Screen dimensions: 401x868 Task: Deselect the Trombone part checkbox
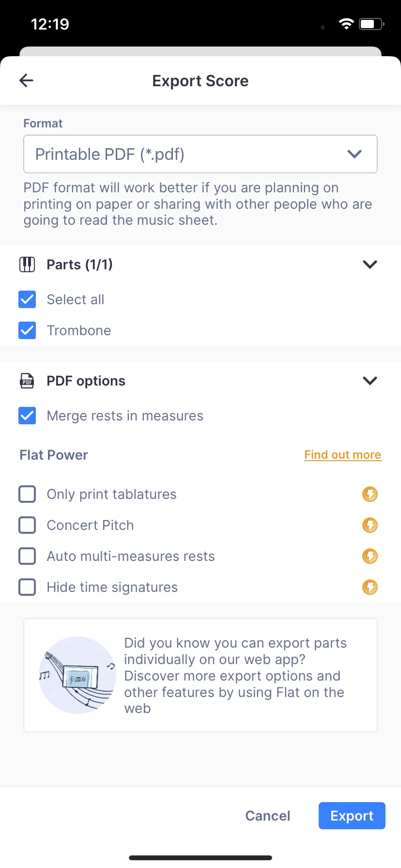(27, 330)
